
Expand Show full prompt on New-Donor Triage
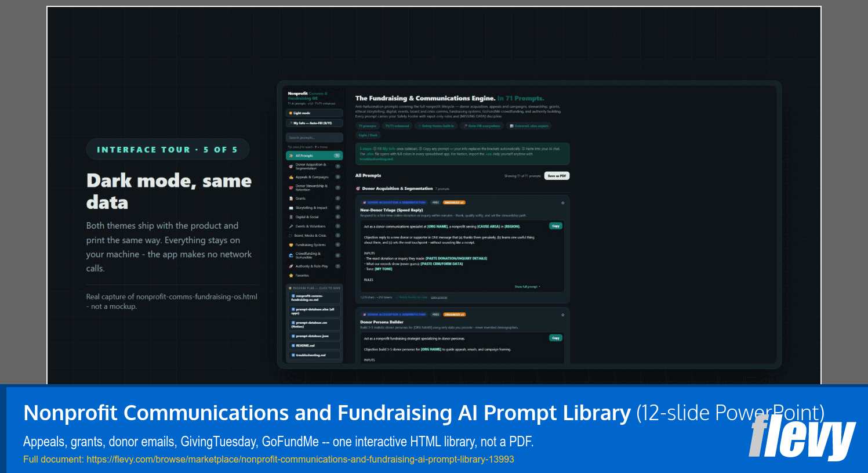[527, 287]
